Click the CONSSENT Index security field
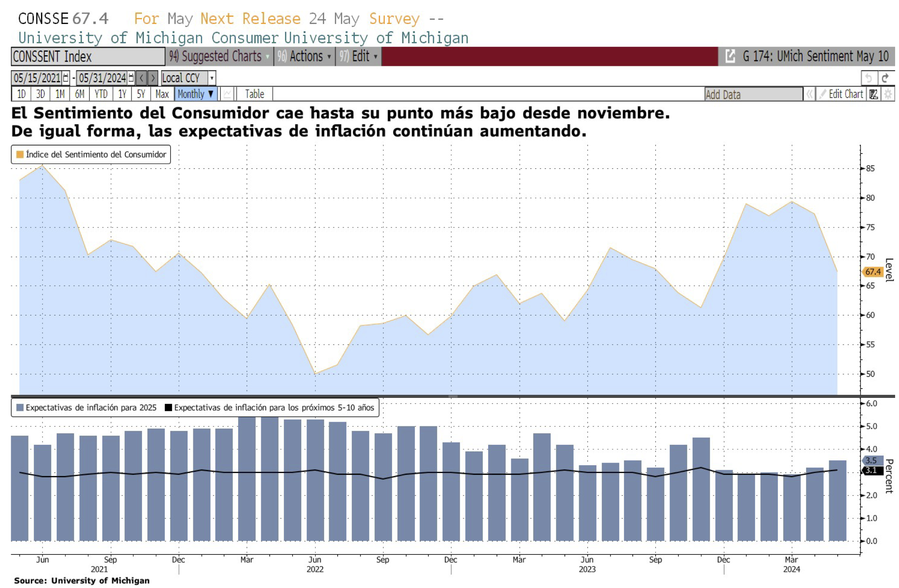 [x=88, y=57]
